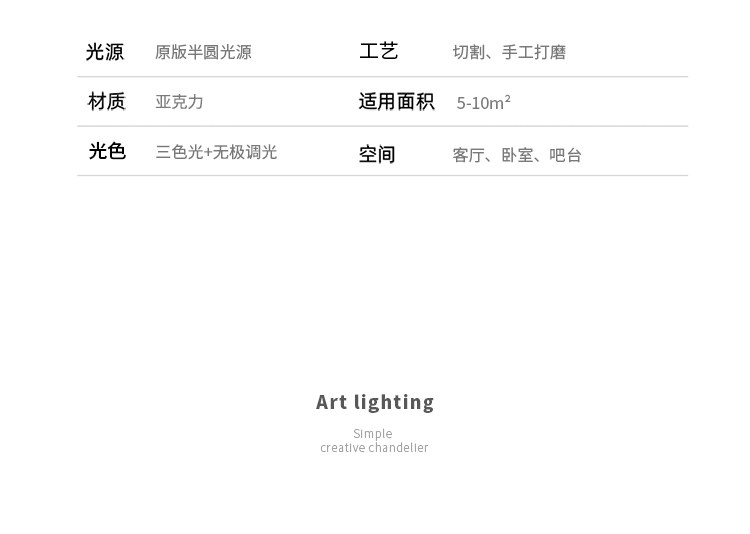Click the 空间 label

tap(377, 154)
